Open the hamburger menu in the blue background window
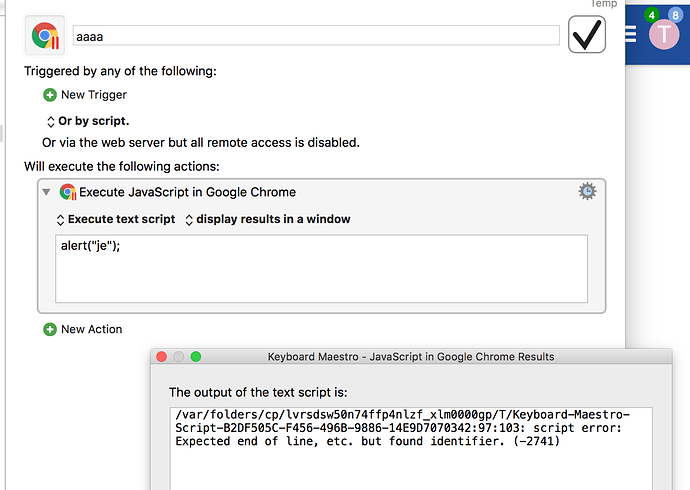Viewport: 690px width, 490px height. click(x=630, y=34)
